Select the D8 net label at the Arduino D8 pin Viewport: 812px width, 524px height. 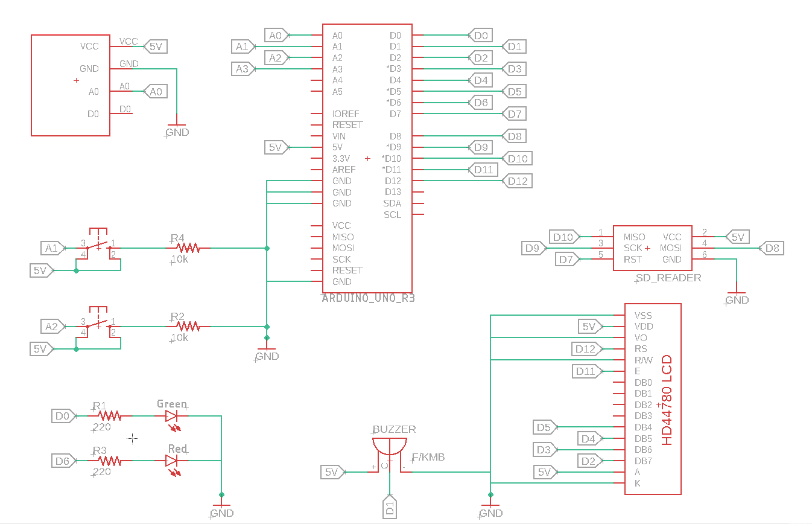(x=514, y=136)
